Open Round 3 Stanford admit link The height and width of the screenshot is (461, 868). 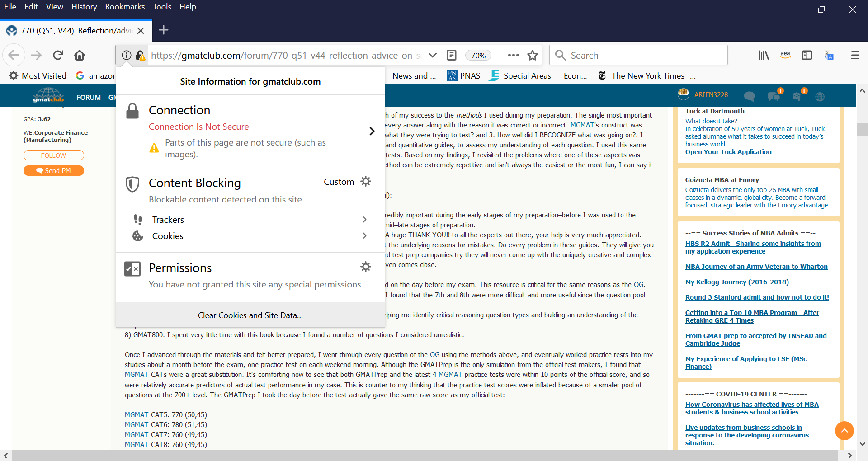click(757, 297)
